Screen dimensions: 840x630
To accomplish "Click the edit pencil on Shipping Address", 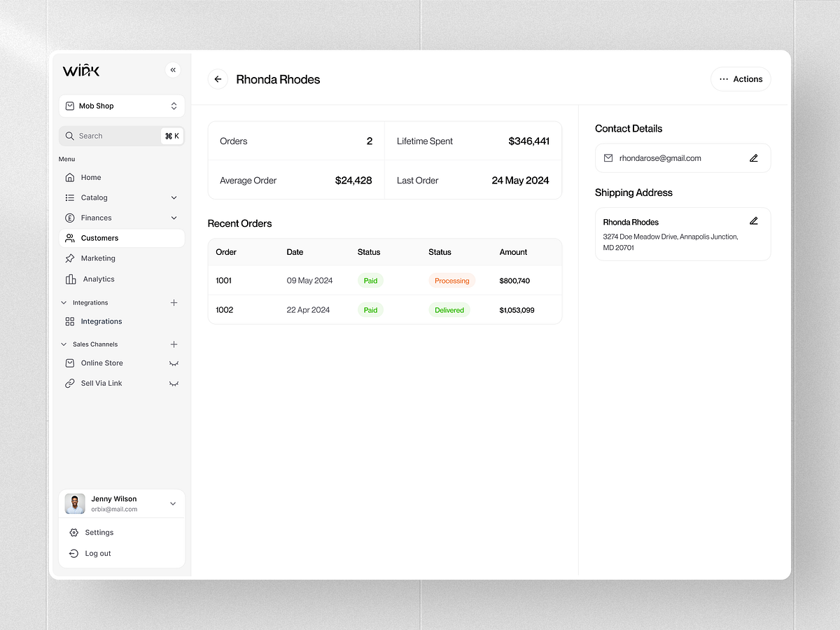I will tap(753, 220).
